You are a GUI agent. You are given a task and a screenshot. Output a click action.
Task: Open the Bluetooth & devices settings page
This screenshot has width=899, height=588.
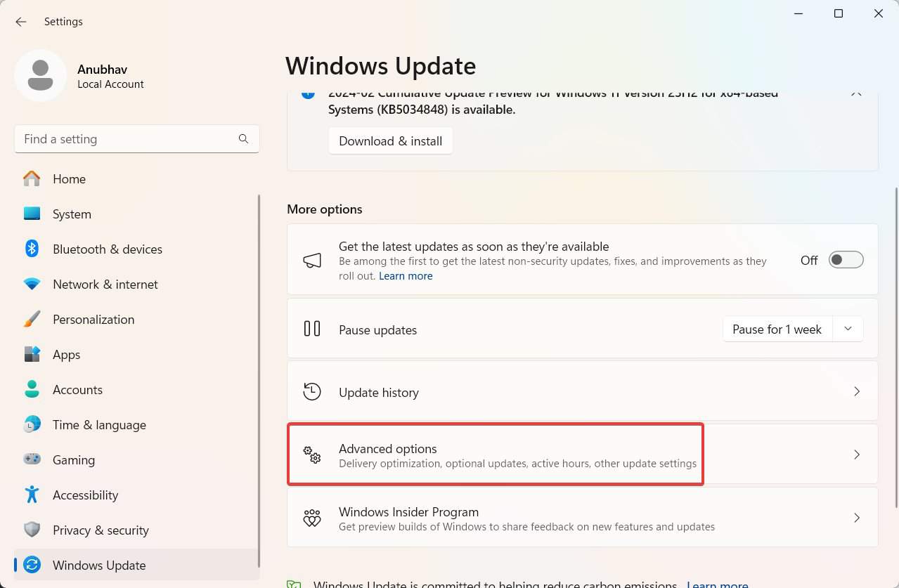coord(107,249)
